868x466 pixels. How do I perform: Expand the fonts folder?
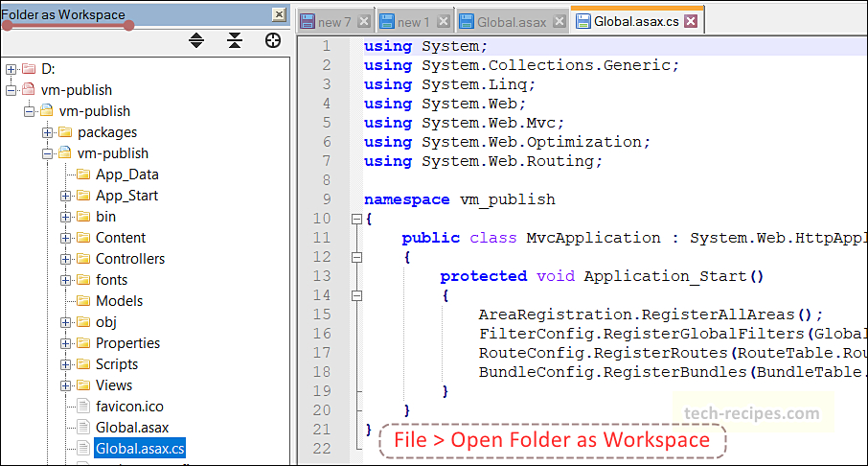[x=65, y=280]
